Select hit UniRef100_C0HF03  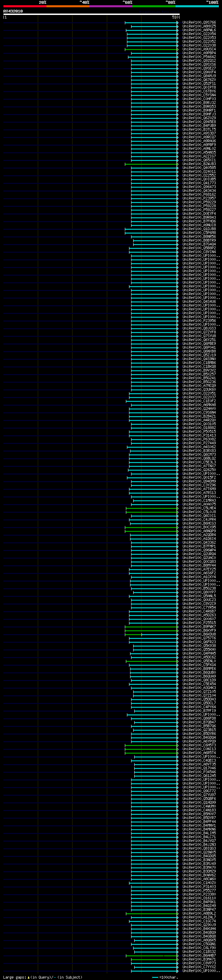point(199,99)
